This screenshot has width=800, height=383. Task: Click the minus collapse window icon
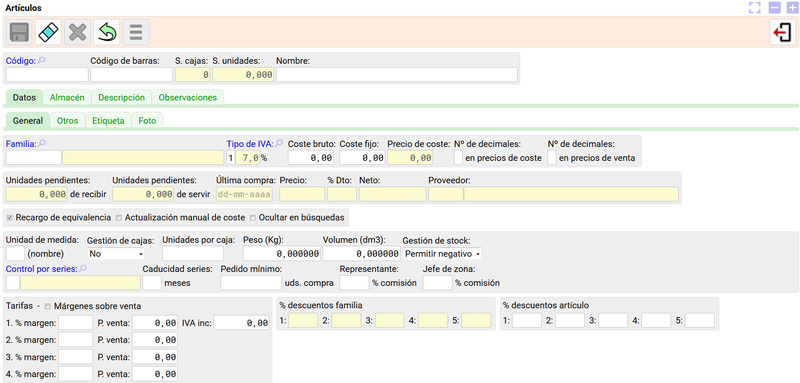click(774, 8)
